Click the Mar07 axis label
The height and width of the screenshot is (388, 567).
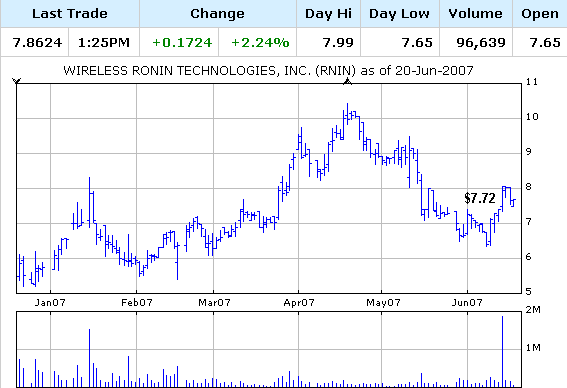214,302
